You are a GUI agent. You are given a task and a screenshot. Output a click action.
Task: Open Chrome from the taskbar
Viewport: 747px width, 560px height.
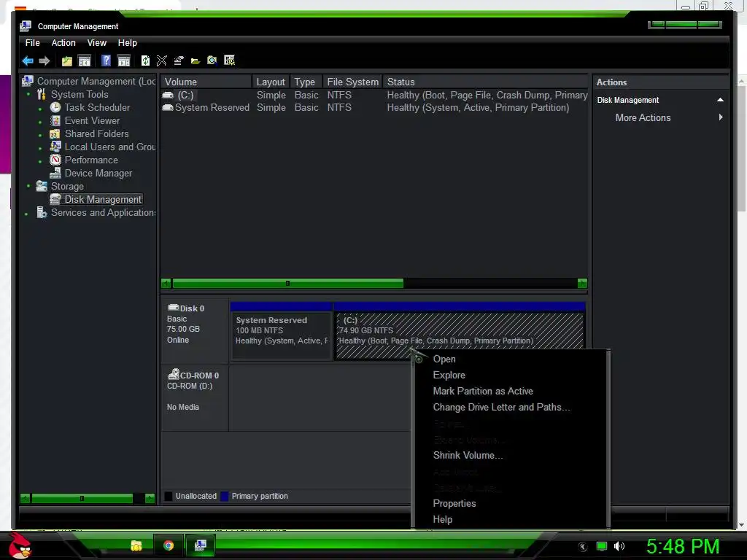(169, 545)
